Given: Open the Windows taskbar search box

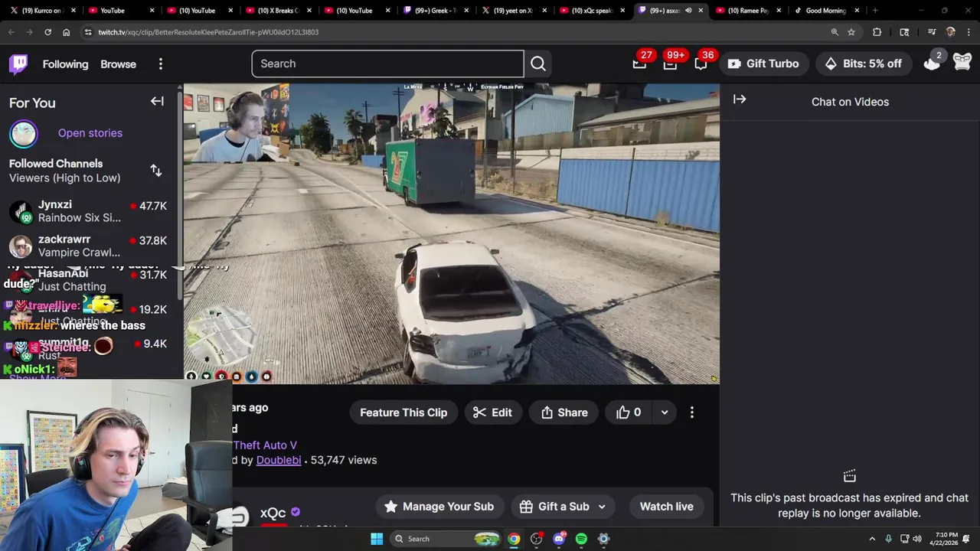Looking at the screenshot, I should (447, 539).
